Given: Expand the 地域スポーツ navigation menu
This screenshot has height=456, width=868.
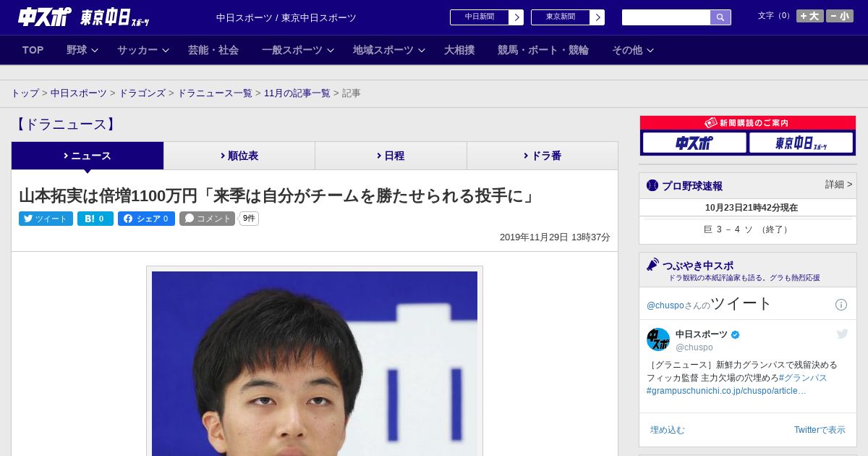Looking at the screenshot, I should click(389, 50).
